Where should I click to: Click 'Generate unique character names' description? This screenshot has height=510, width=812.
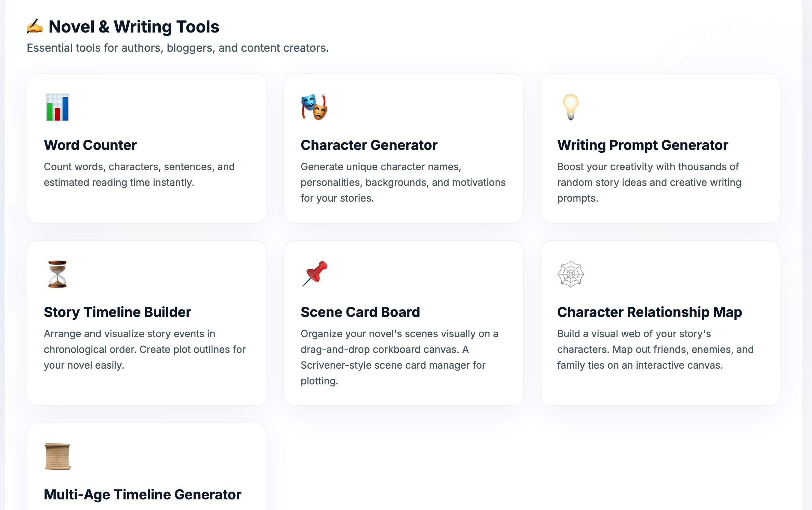[x=403, y=182]
